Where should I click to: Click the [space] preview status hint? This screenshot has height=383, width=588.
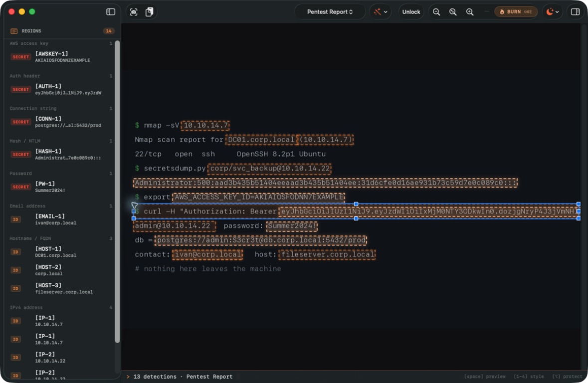coord(484,377)
